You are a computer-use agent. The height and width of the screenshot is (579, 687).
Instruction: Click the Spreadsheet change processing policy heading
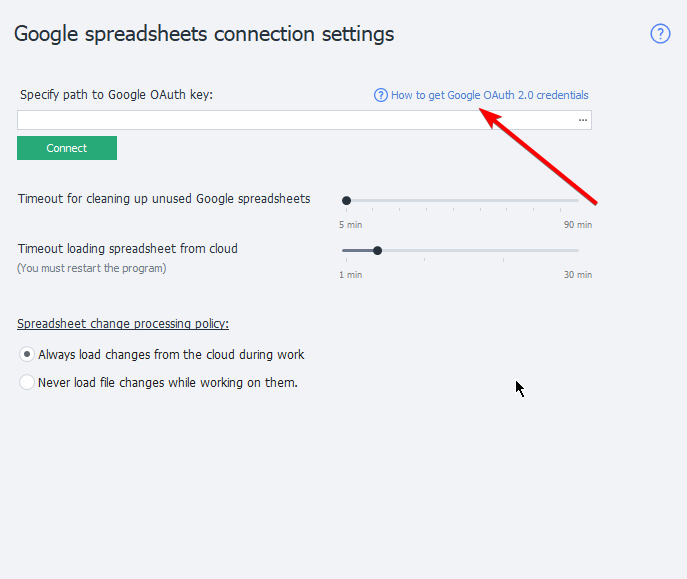pos(123,324)
